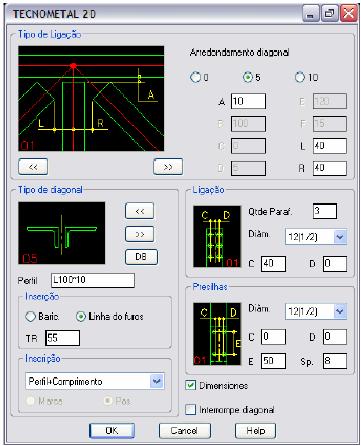This screenshot has width=361, height=446.
Task: Open Ligação Diâm. dropdown
Action: tap(340, 237)
